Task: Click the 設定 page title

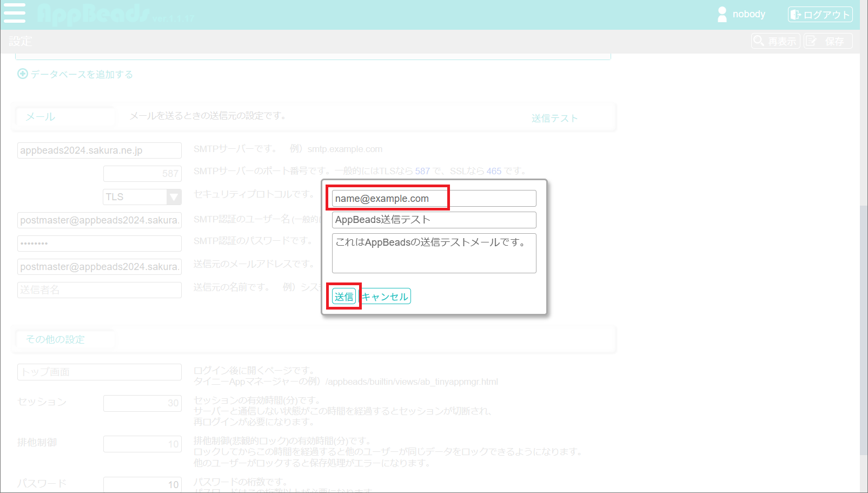Action: [x=20, y=41]
